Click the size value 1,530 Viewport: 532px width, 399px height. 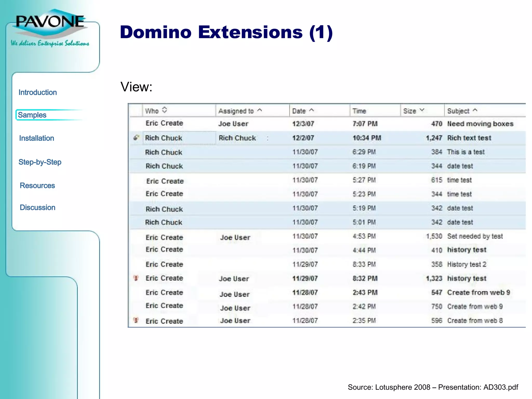pos(434,236)
